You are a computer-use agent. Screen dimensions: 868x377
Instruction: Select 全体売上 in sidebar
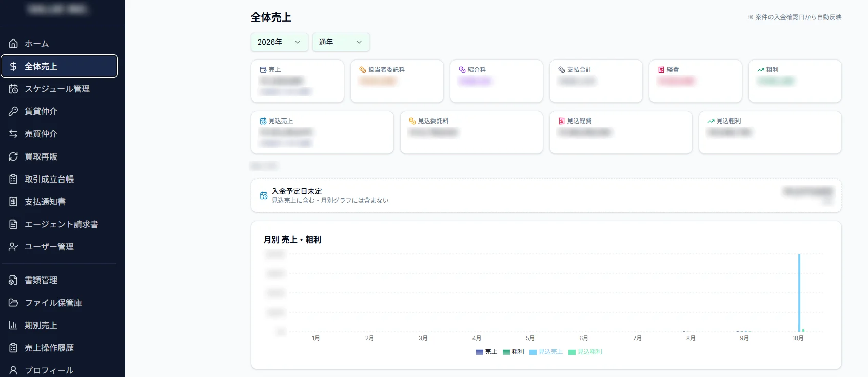click(x=60, y=66)
